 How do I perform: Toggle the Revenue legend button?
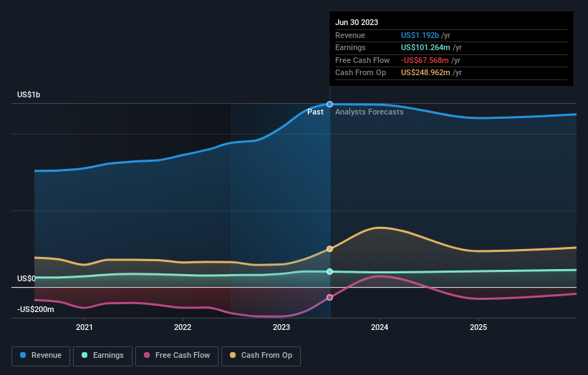coord(41,356)
